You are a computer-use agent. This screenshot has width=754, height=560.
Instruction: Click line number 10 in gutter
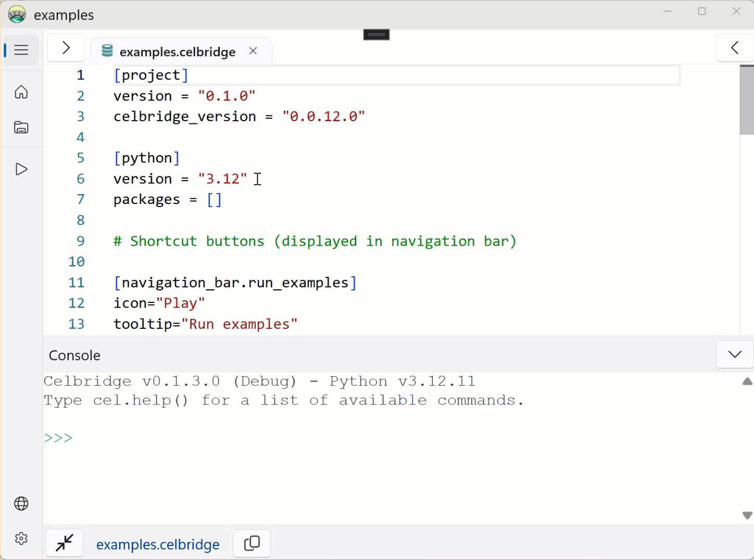[77, 262]
